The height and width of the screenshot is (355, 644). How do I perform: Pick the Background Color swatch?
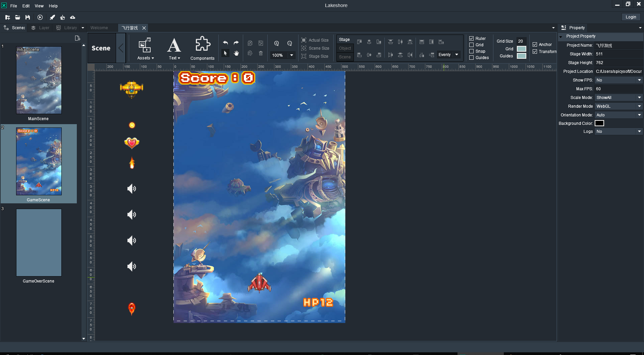tap(599, 123)
